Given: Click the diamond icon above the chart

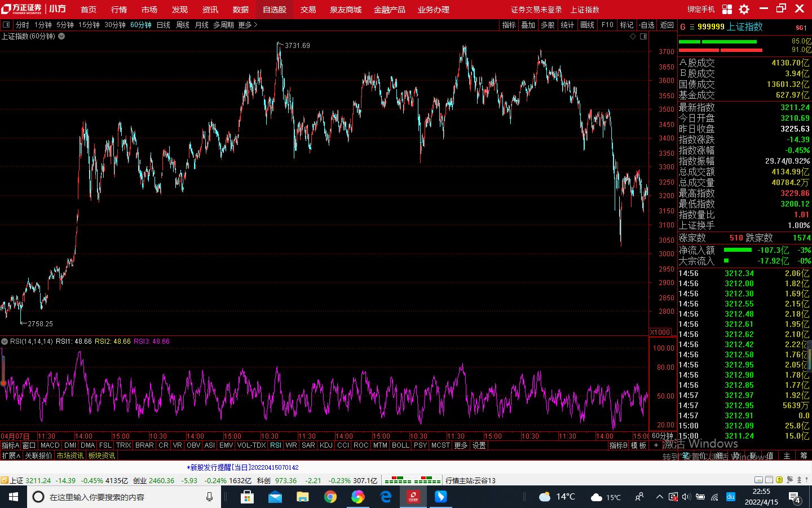Looking at the screenshot, I should click(633, 36).
